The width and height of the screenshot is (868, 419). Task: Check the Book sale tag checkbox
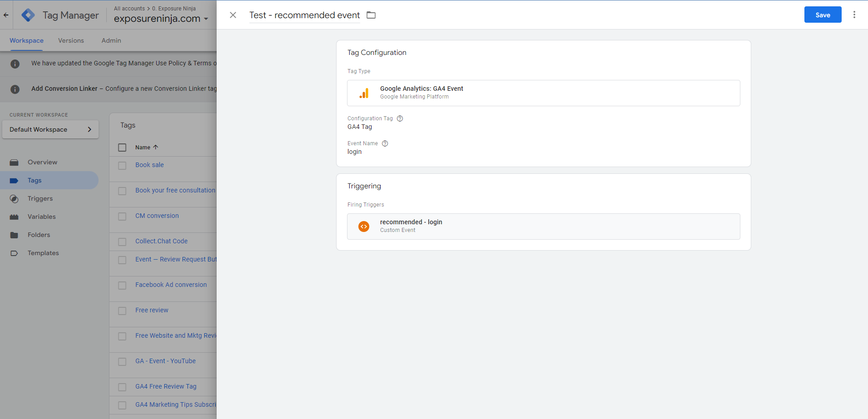coord(122,166)
